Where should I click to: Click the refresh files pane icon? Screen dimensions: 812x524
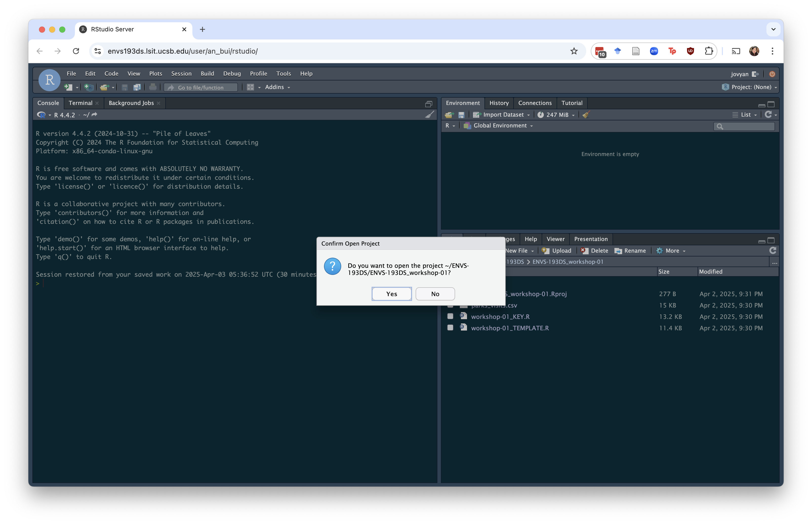coord(773,251)
